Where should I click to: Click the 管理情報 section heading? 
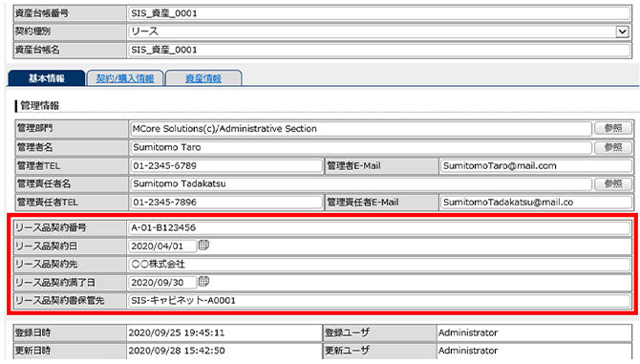[x=39, y=106]
